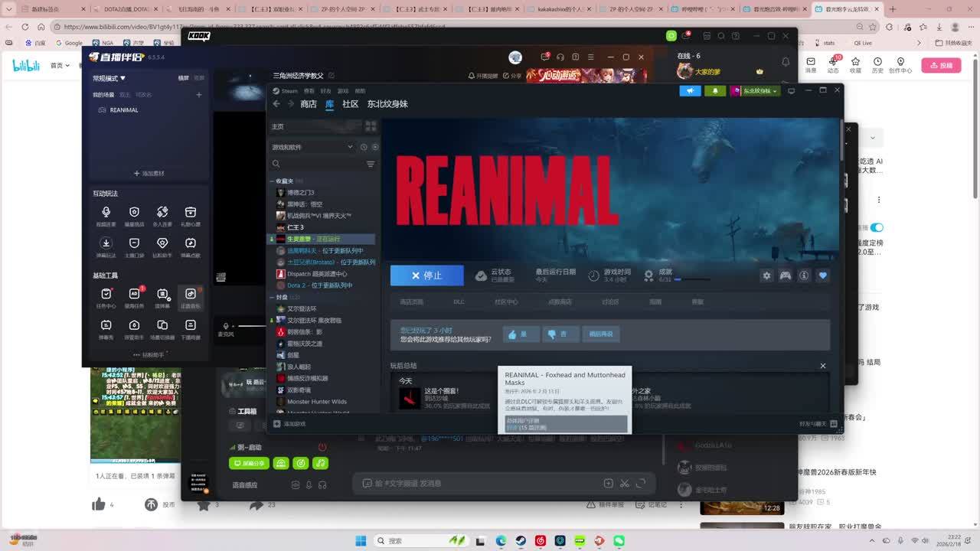
Task: Click the thumbs-up recommend button
Action: click(521, 334)
